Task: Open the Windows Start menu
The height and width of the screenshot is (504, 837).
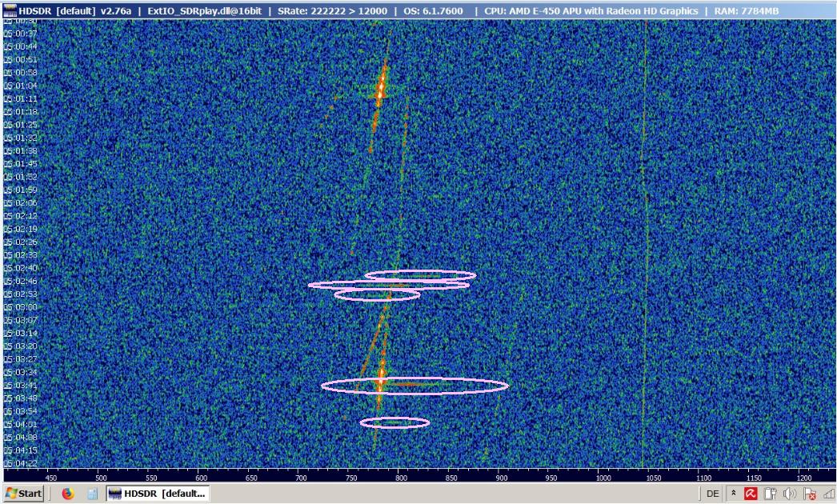Action: 23,494
